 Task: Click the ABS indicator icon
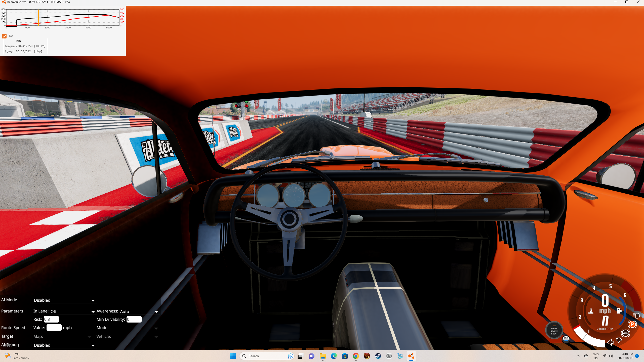click(x=625, y=333)
